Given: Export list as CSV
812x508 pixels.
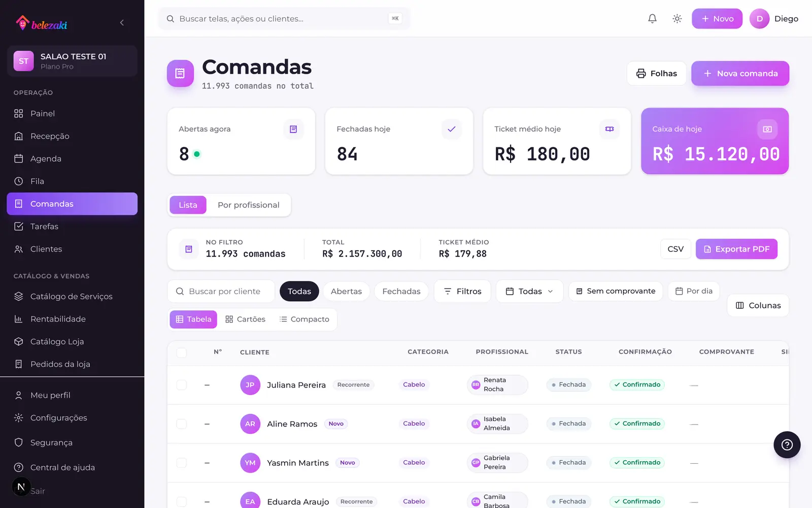Looking at the screenshot, I should point(675,249).
